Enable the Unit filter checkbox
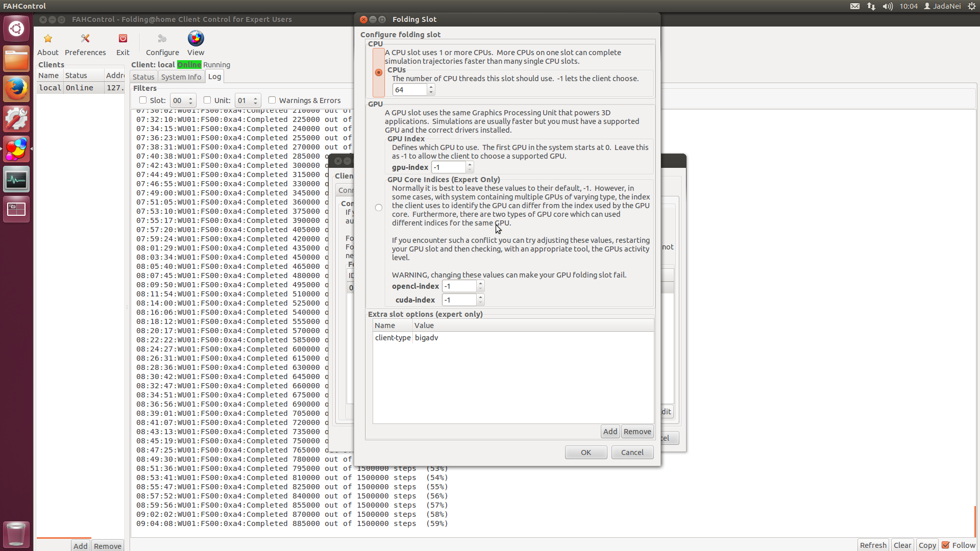The height and width of the screenshot is (551, 980). pyautogui.click(x=207, y=100)
